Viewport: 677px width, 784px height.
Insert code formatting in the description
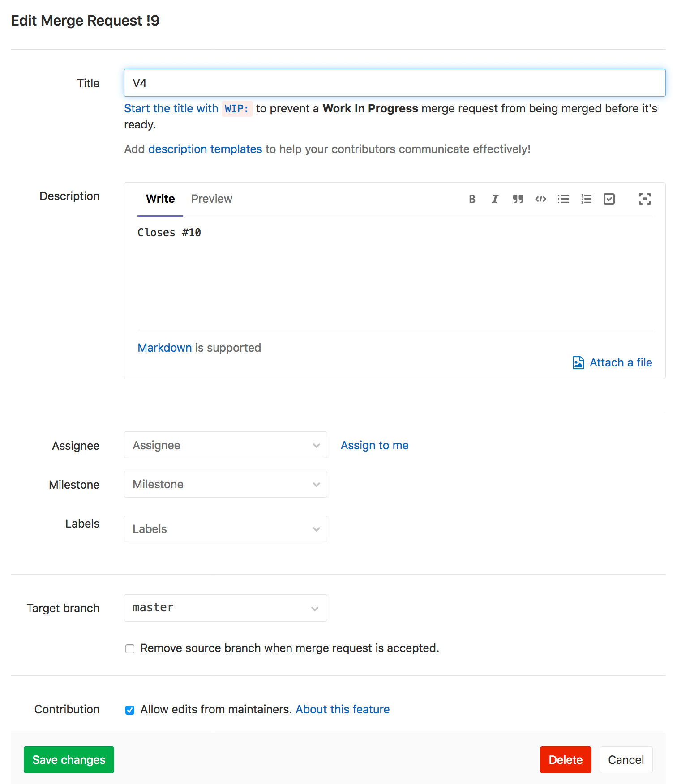pos(540,199)
